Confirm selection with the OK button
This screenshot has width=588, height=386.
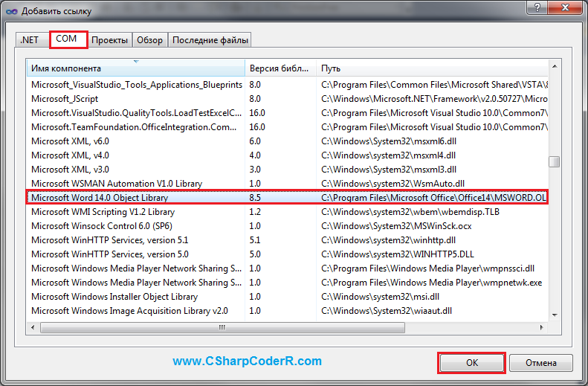[471, 363]
